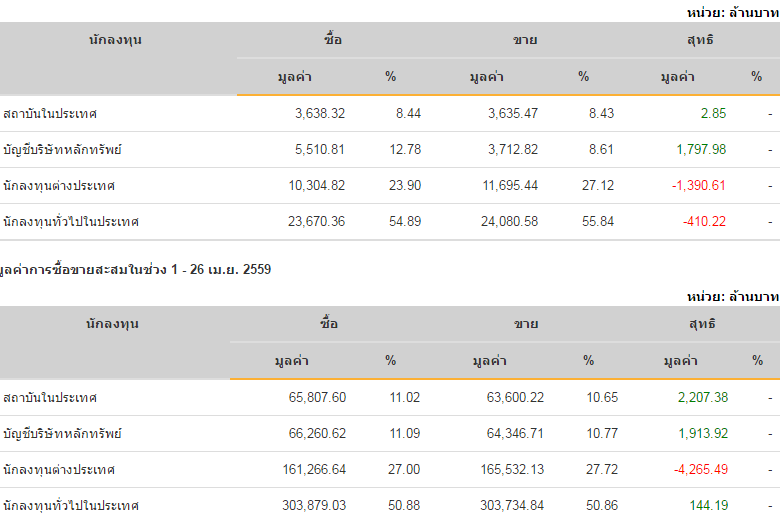This screenshot has height=520, width=782.
Task: Click the percentage 54.89 cell
Action: point(405,222)
